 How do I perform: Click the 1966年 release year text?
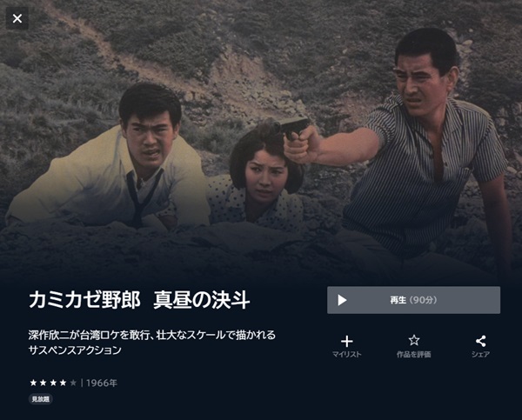tap(102, 383)
